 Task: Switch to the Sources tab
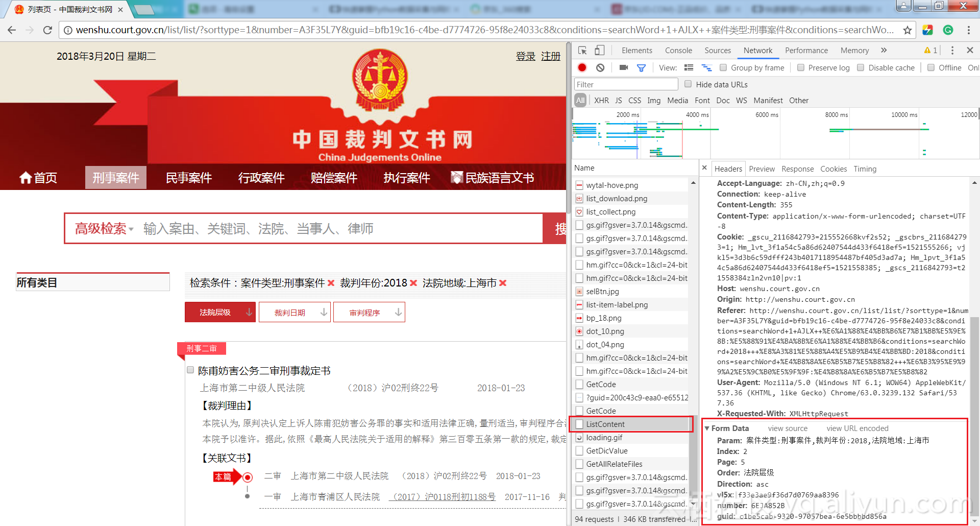(x=718, y=50)
